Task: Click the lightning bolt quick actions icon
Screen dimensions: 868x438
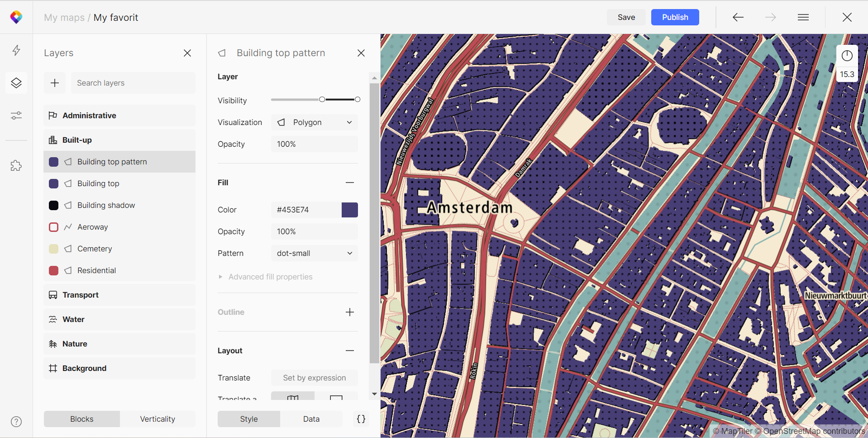Action: 16,50
